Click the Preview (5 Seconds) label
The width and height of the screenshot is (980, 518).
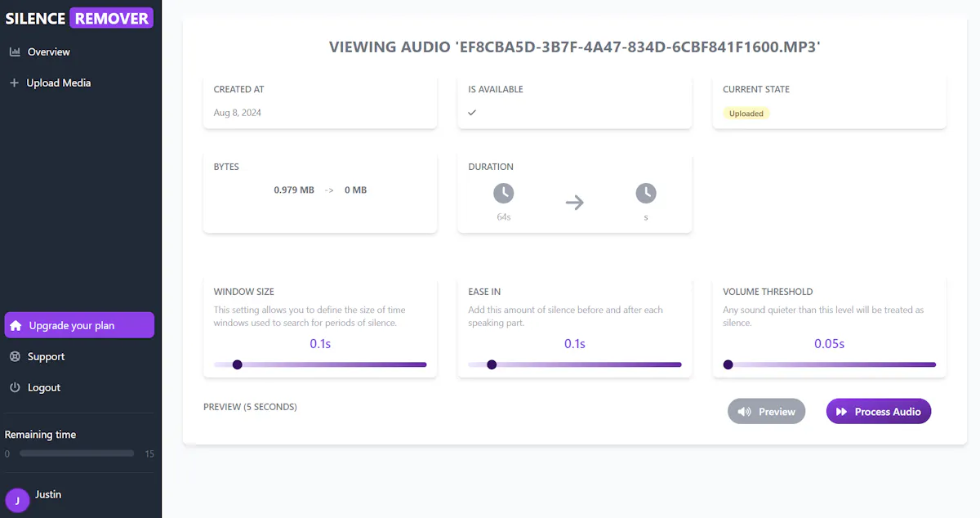[x=250, y=407]
